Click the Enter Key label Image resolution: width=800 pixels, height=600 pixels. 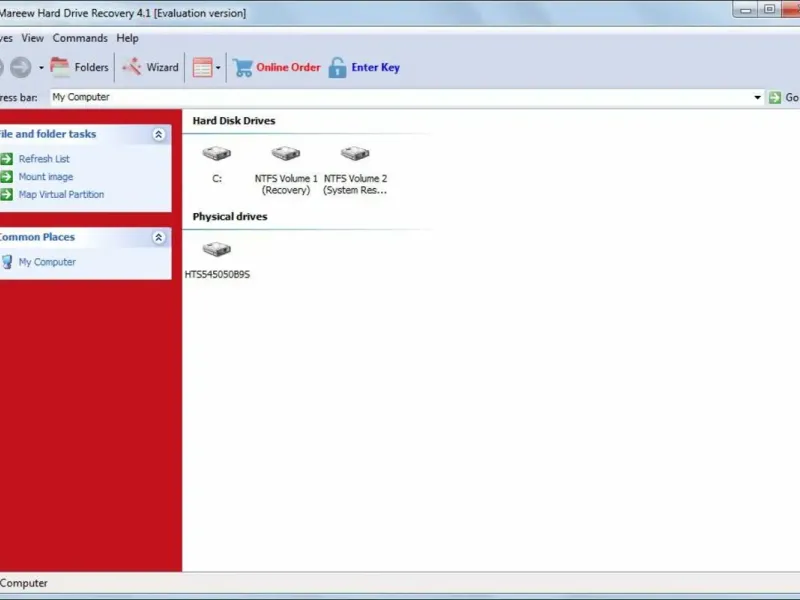376,67
